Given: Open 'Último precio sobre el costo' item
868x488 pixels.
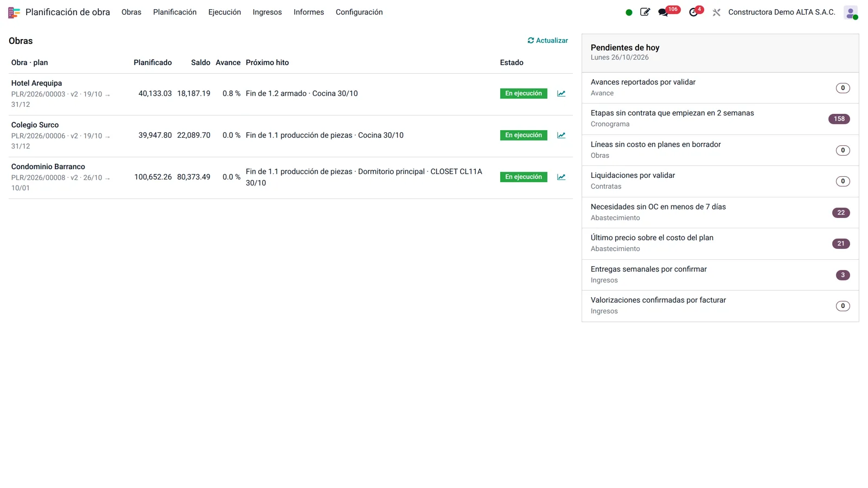Looking at the screenshot, I should point(720,243).
